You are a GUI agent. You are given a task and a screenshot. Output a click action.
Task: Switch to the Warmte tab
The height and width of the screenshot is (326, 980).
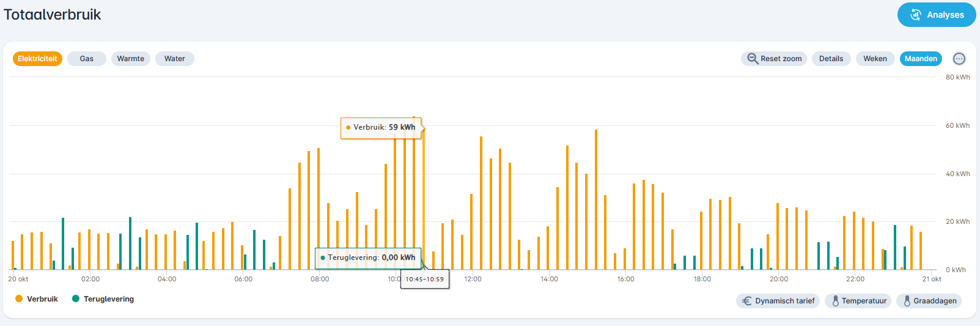(130, 59)
